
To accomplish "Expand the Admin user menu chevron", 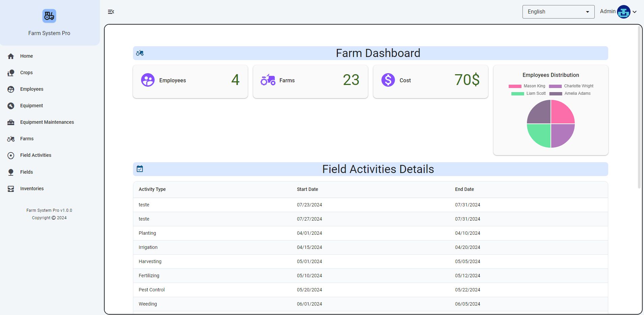I will tap(635, 12).
